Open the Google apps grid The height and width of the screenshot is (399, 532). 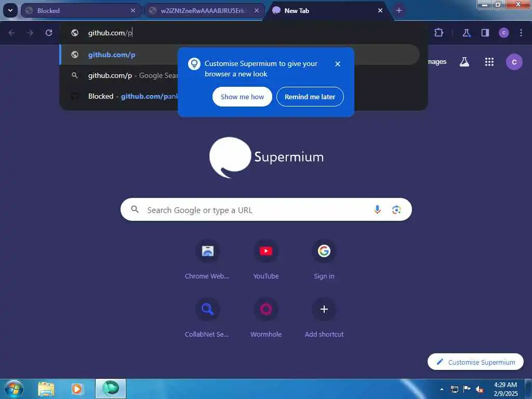click(x=489, y=62)
